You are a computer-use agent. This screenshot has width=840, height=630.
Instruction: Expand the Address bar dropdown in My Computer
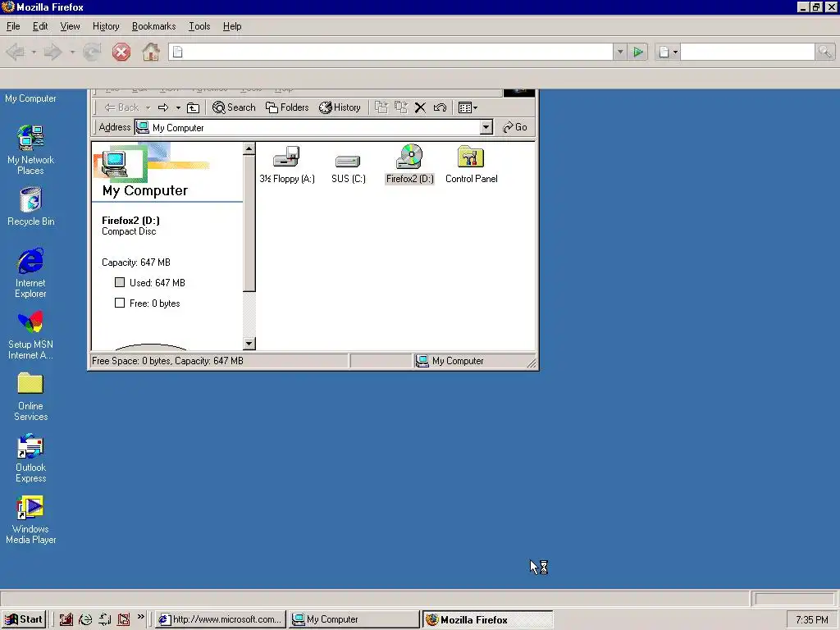tap(486, 127)
